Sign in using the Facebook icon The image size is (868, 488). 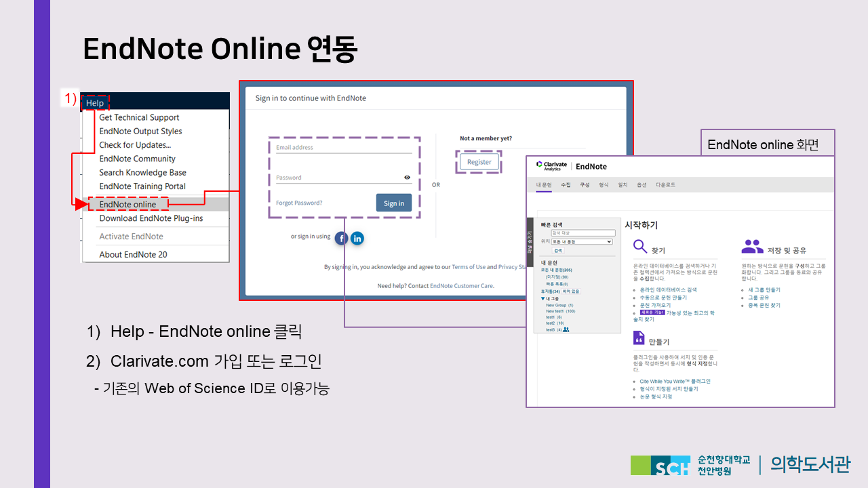(x=341, y=238)
